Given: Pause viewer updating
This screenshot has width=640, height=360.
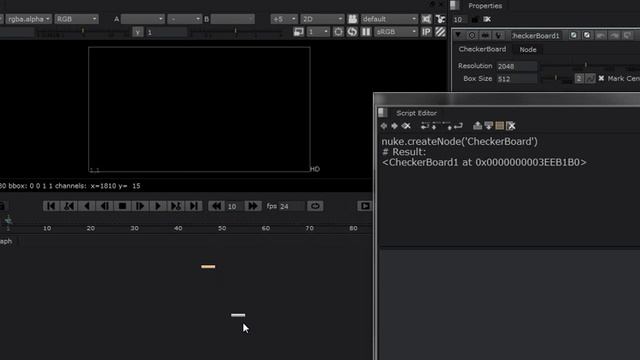Looking at the screenshot, I should point(366,31).
